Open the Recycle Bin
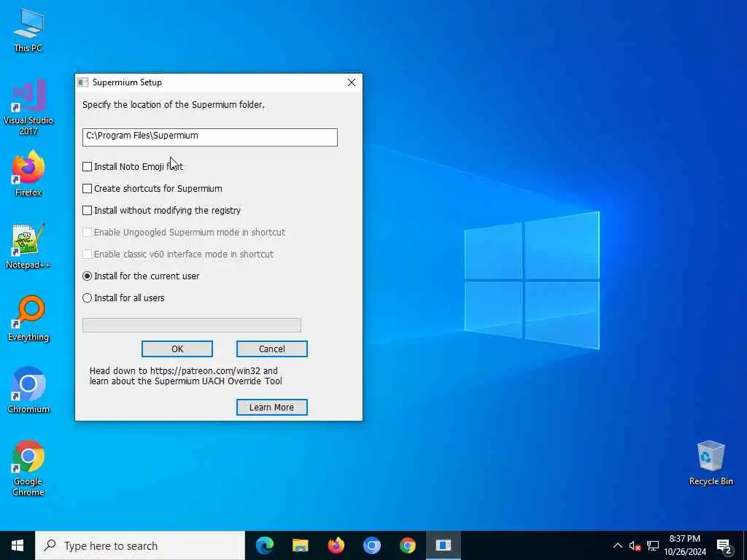The height and width of the screenshot is (560, 747). (711, 463)
